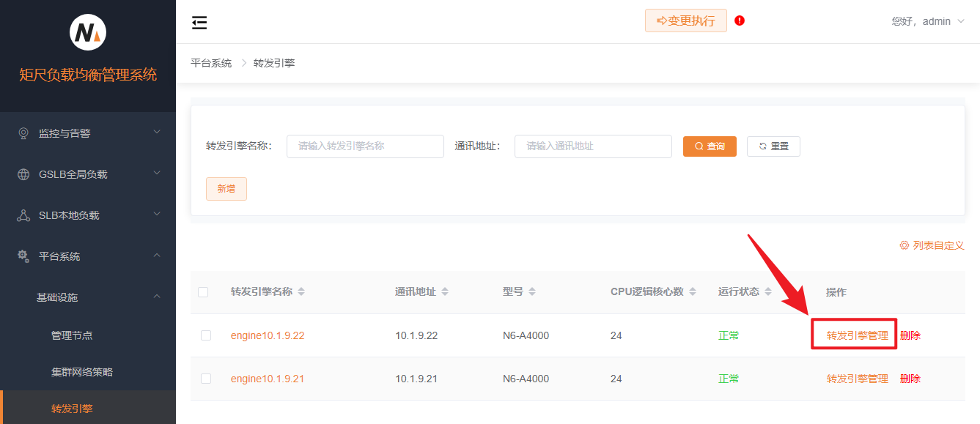Check the select-all checkbox in table header
Screen dimensions: 980x424
coord(203,291)
